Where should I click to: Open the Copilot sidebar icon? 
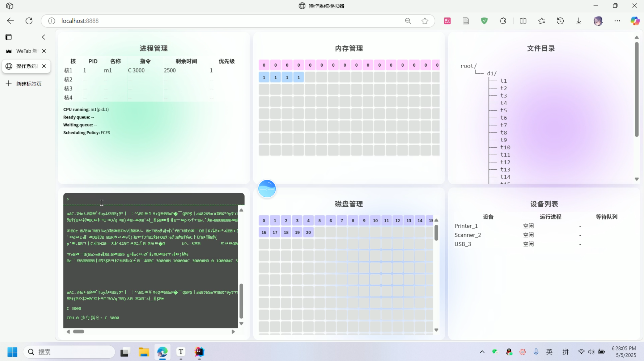(635, 21)
